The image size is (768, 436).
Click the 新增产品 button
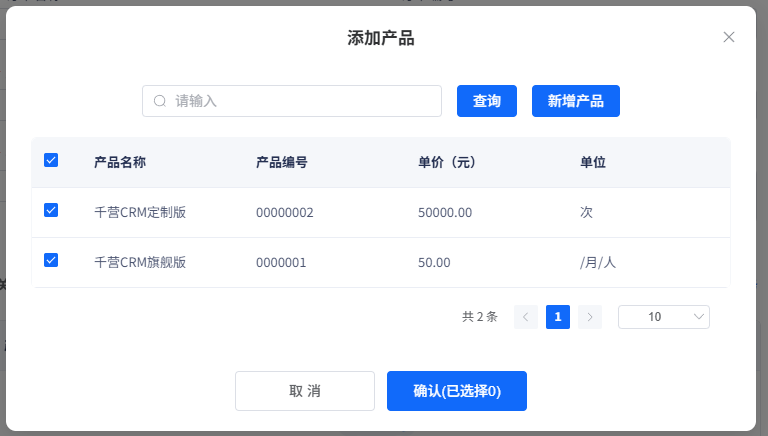click(x=575, y=101)
